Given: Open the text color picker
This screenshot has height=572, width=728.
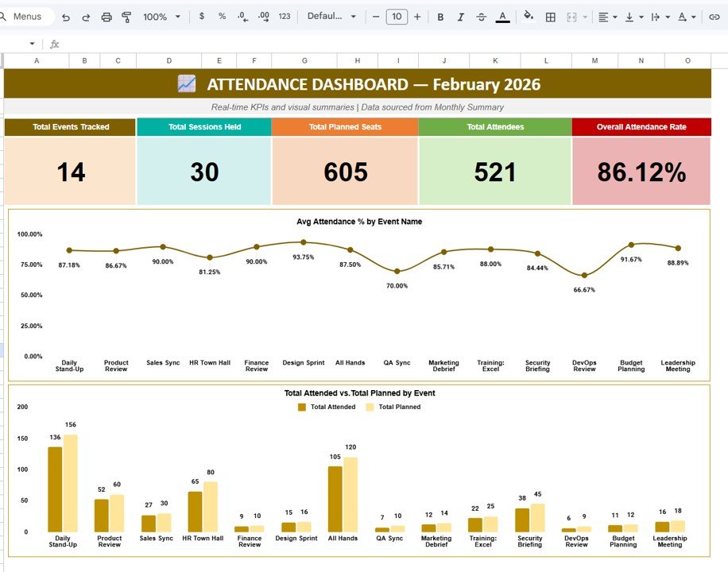Looking at the screenshot, I should click(502, 16).
